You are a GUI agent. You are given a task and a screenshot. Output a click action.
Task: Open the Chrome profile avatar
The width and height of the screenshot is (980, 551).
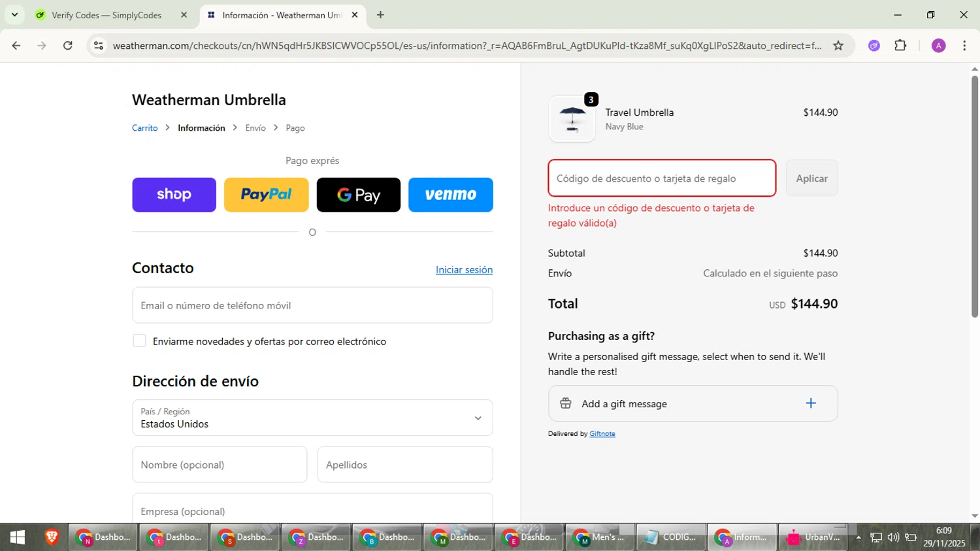click(939, 46)
